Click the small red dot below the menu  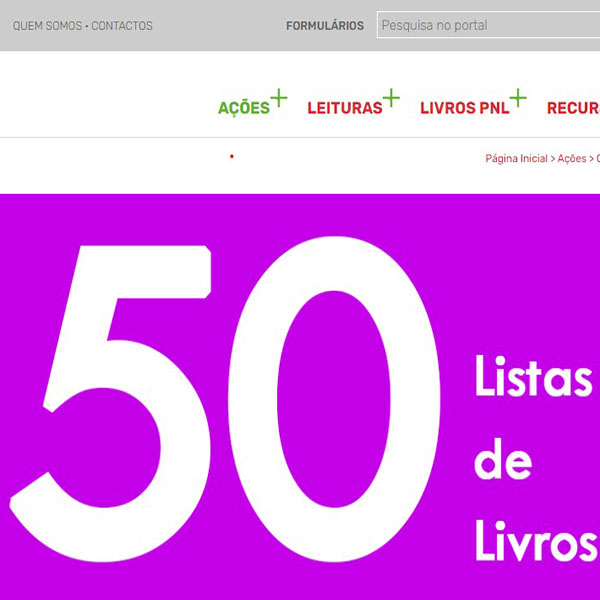click(x=232, y=156)
